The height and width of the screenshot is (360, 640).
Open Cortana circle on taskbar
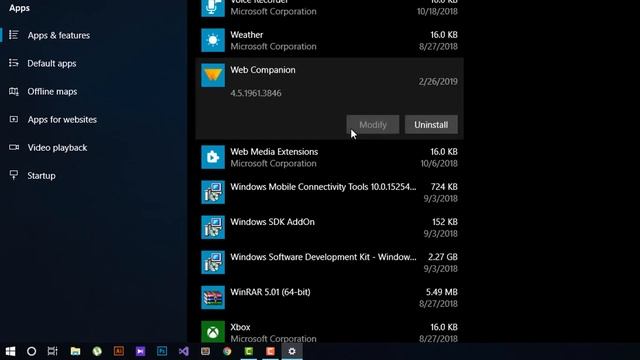[31, 351]
